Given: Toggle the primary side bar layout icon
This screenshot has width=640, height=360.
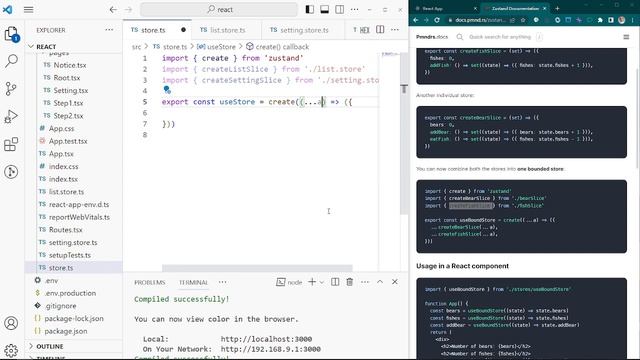Looking at the screenshot, I should (x=310, y=9).
